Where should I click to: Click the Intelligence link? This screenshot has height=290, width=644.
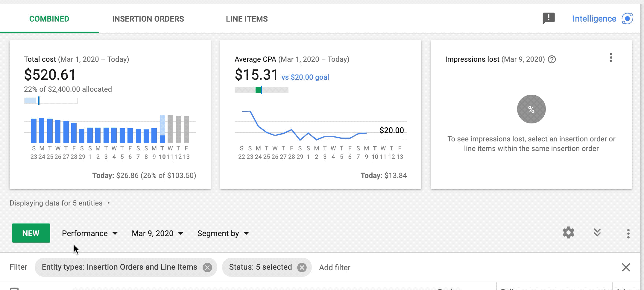pyautogui.click(x=594, y=19)
